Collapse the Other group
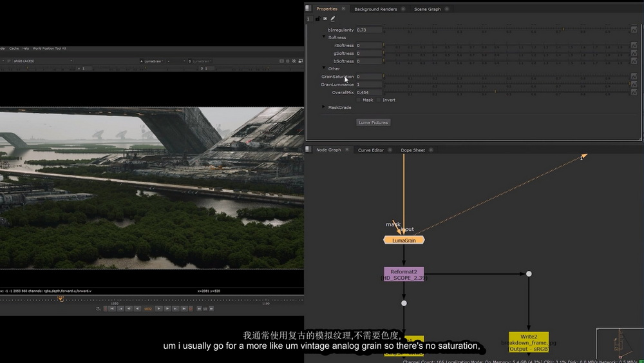 [324, 68]
